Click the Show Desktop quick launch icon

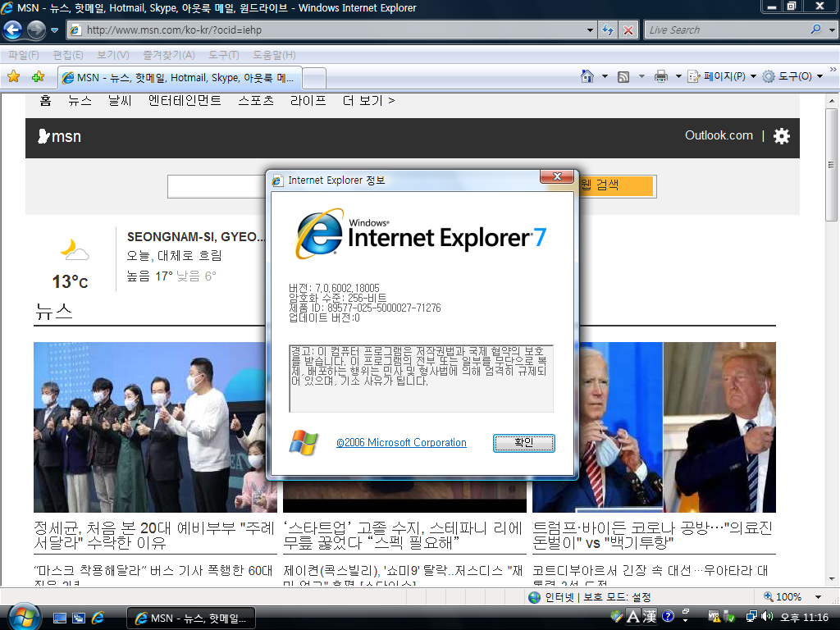point(59,618)
